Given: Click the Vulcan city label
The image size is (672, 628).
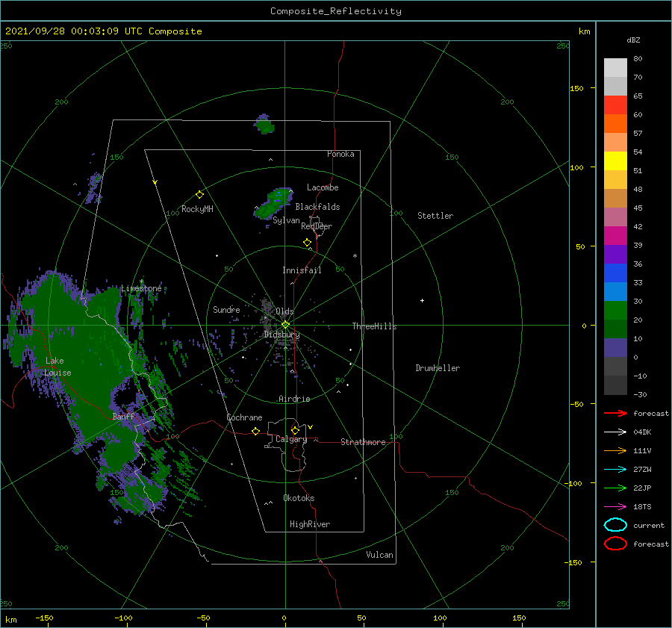Looking at the screenshot, I should (x=379, y=555).
